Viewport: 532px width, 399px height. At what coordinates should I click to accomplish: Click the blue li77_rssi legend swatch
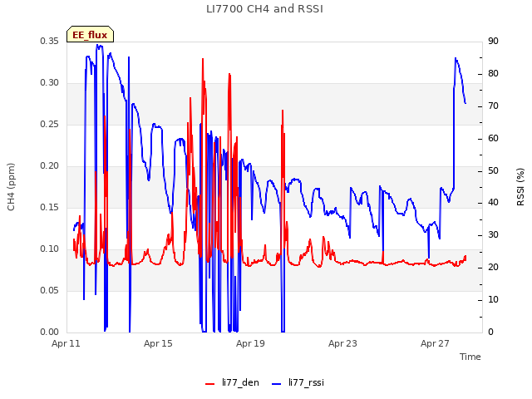(x=277, y=384)
